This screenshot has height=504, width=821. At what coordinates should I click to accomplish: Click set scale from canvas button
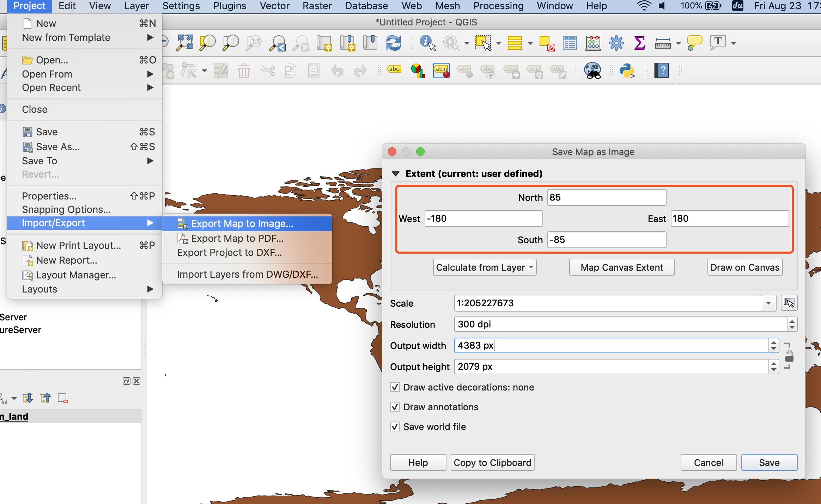coord(789,303)
